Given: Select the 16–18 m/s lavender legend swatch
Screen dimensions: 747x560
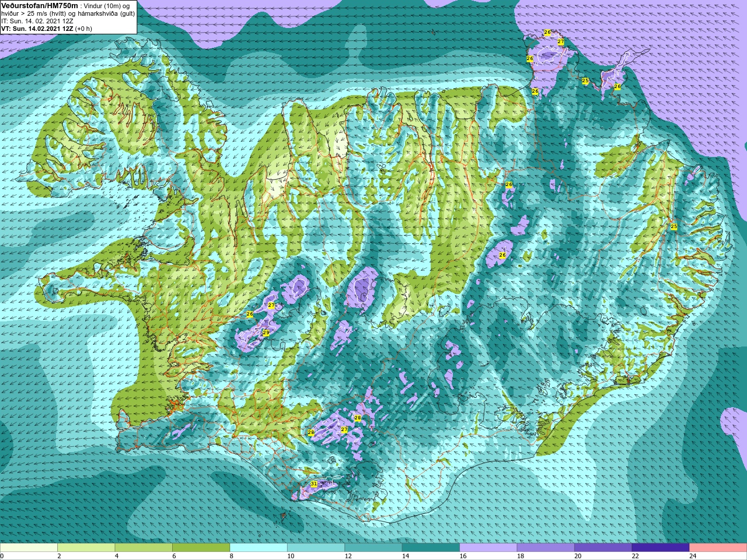Looking at the screenshot, I should pyautogui.click(x=488, y=548).
